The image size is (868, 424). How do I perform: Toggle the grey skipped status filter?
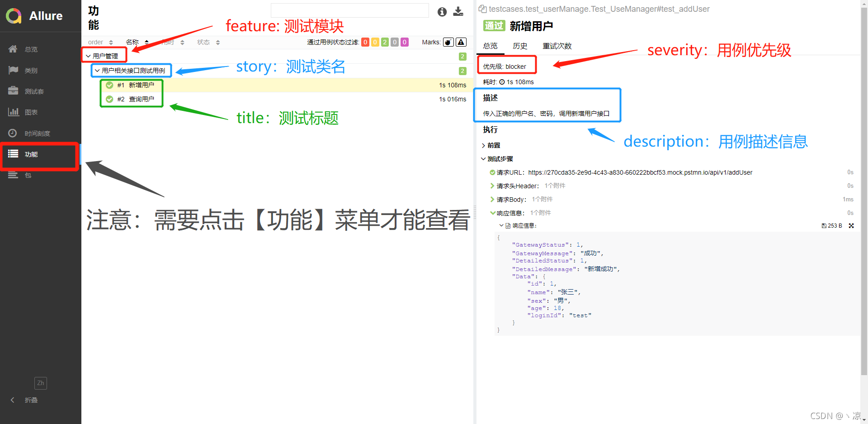[x=395, y=42]
